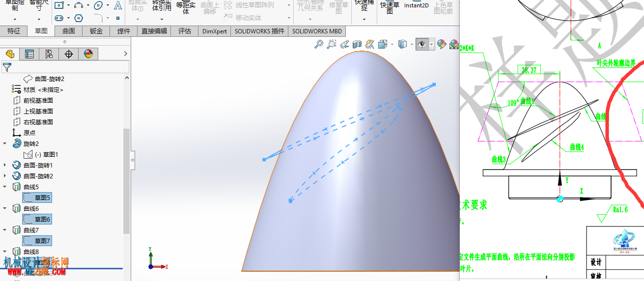Click the Rapid Sketch button (快速草图)
This screenshot has height=281, width=644.
tap(390, 7)
